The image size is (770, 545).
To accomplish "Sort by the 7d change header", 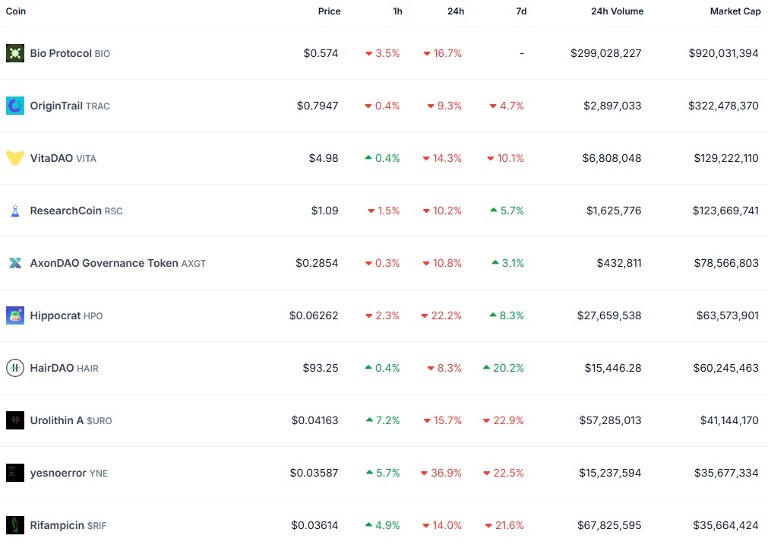I will point(521,11).
